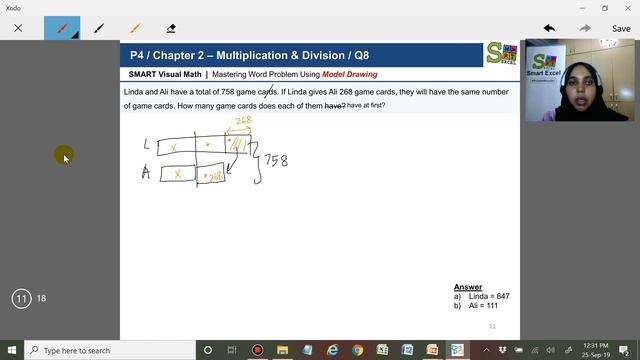
Task: Select the red pen tool
Action: tap(62, 28)
